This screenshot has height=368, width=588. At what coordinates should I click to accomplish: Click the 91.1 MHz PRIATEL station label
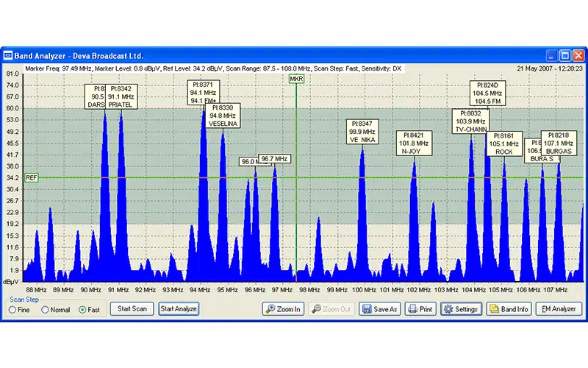click(x=121, y=96)
